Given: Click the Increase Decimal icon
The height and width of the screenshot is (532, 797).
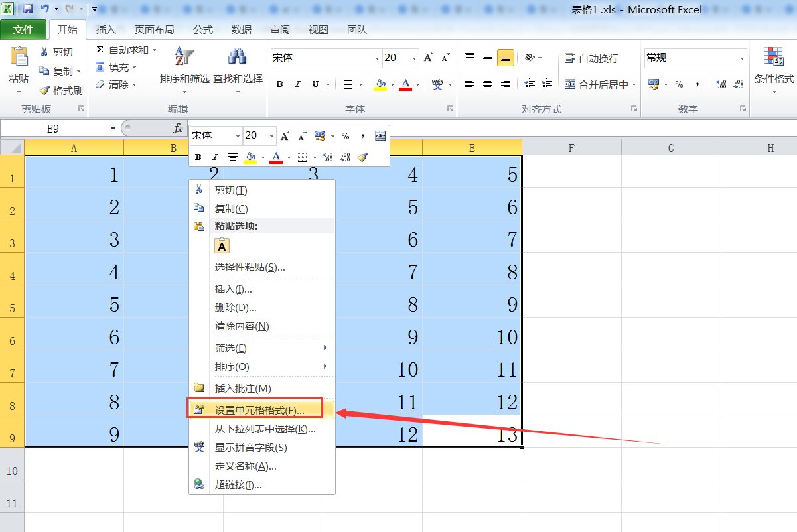Looking at the screenshot, I should click(x=721, y=84).
